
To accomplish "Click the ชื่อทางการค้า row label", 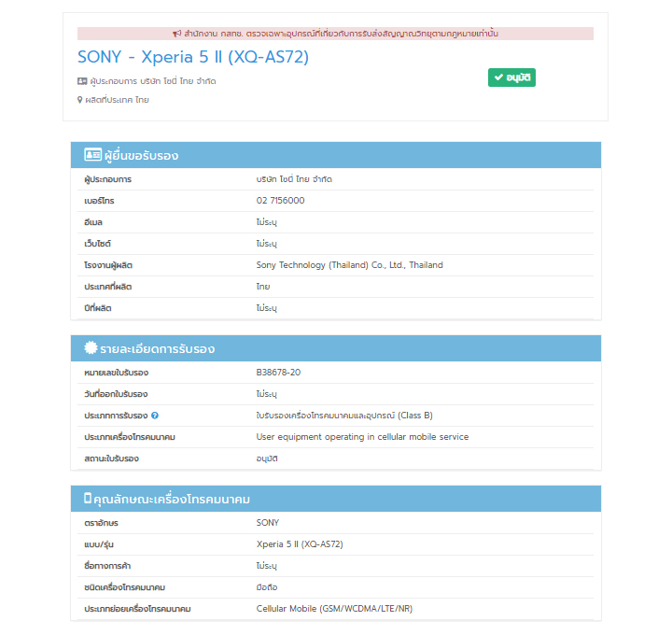I will tap(107, 566).
